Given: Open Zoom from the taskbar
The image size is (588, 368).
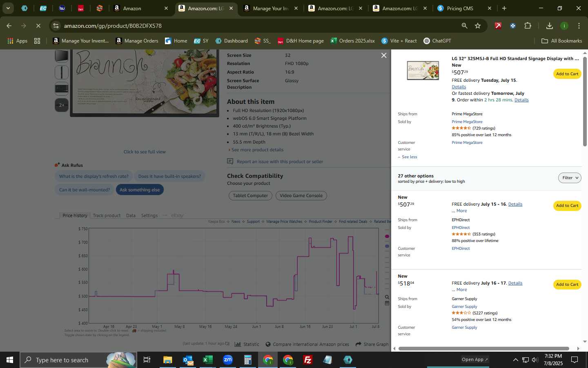Looking at the screenshot, I should [227, 360].
